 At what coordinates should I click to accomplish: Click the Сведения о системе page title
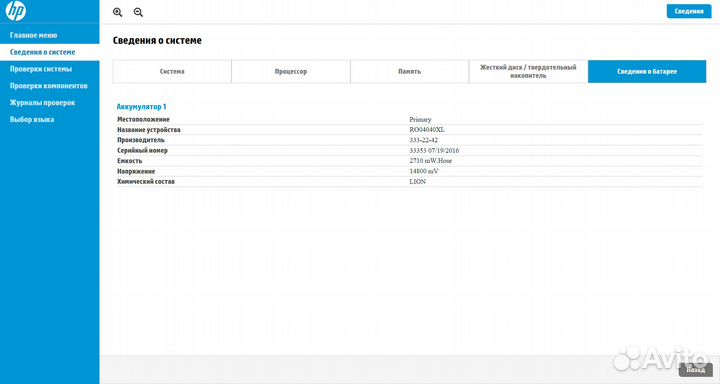(x=157, y=40)
